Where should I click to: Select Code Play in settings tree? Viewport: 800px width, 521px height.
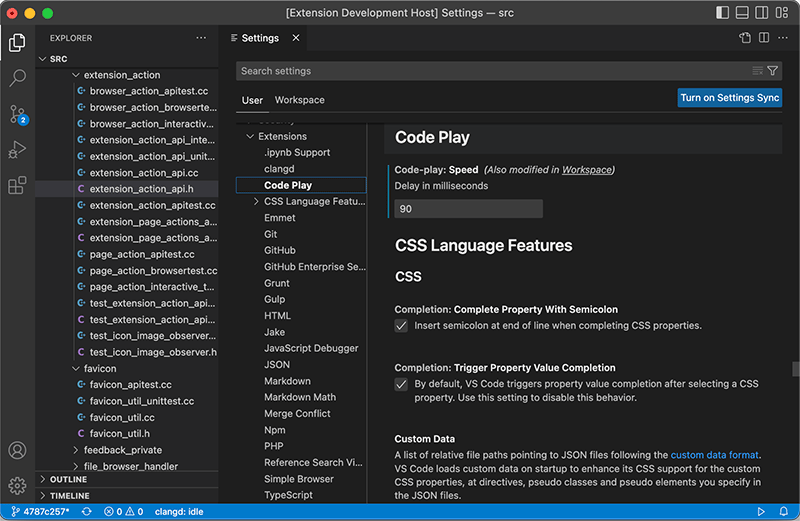click(x=301, y=185)
